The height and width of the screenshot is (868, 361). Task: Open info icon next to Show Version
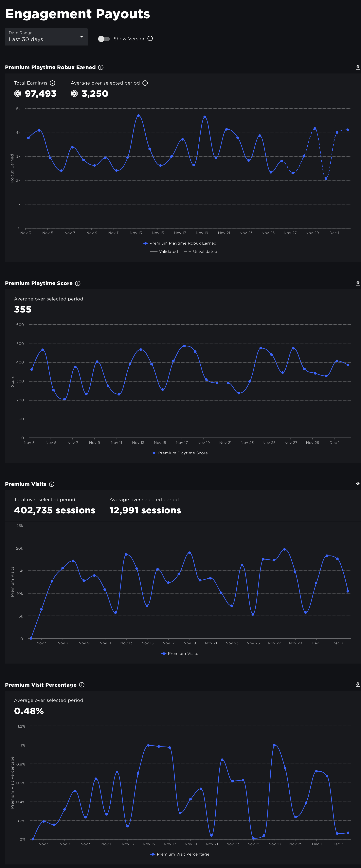pos(150,39)
